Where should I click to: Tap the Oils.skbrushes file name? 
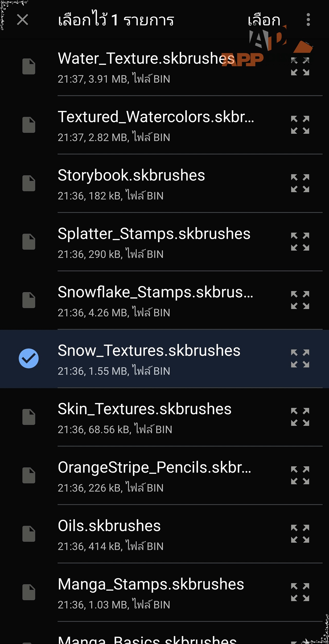109,526
